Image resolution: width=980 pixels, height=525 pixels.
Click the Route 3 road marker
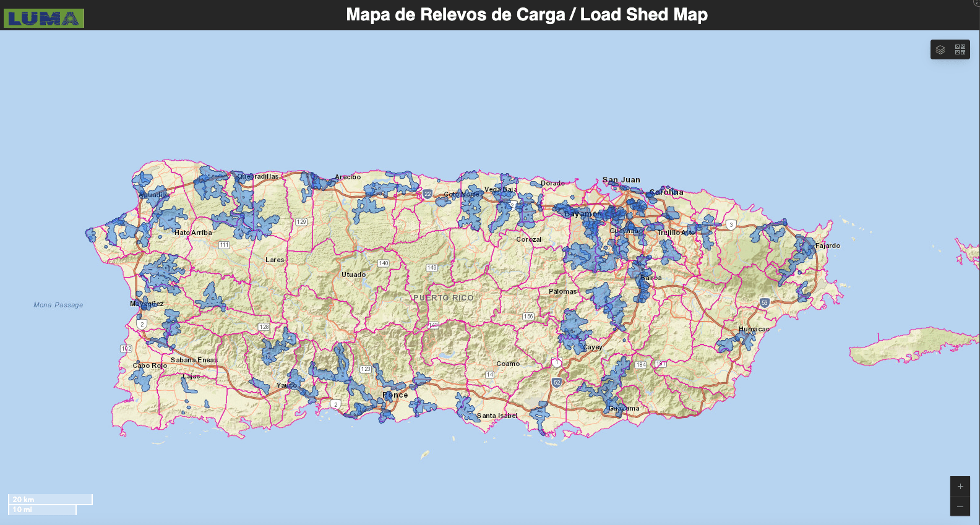[x=731, y=225]
